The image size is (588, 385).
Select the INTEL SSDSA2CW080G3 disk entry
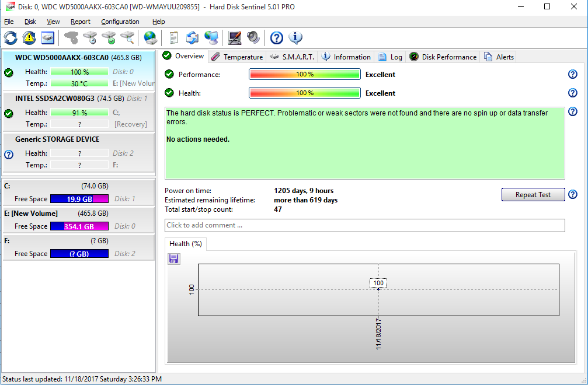54,99
